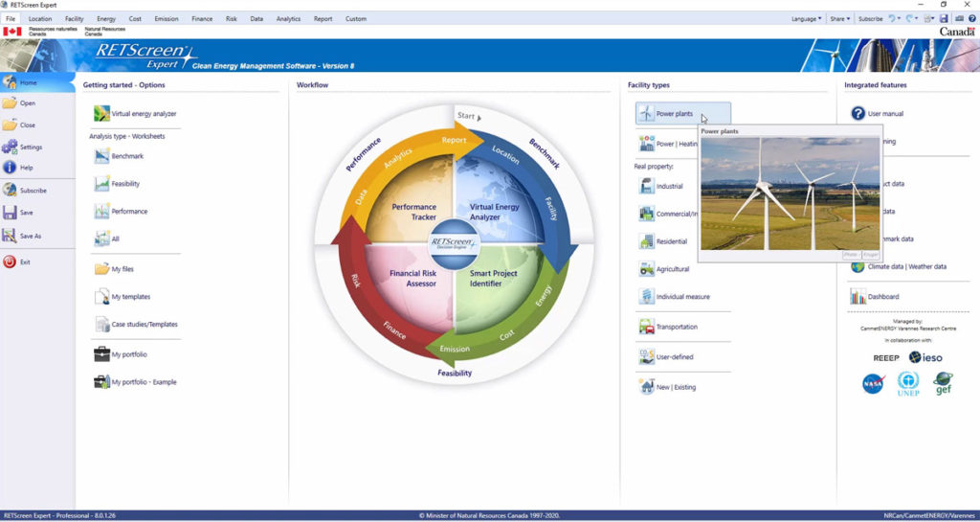This screenshot has height=522, width=980.
Task: Choose the All worksheets analysis icon
Action: pyautogui.click(x=101, y=238)
